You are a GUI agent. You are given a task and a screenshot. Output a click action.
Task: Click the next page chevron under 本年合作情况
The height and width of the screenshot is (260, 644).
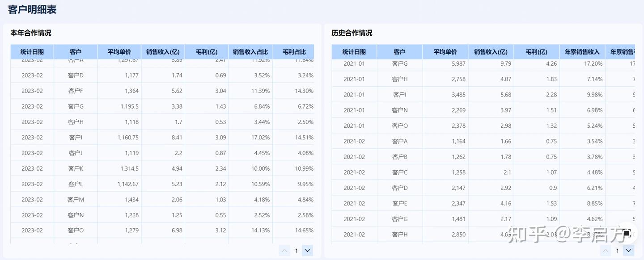(x=307, y=251)
